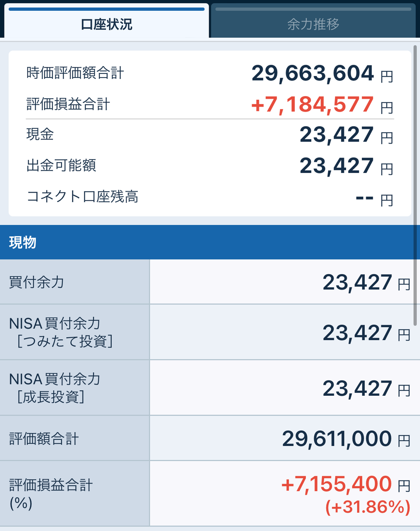Select the コネクト口座残高 blank value
The image size is (420, 531).
coord(374,198)
